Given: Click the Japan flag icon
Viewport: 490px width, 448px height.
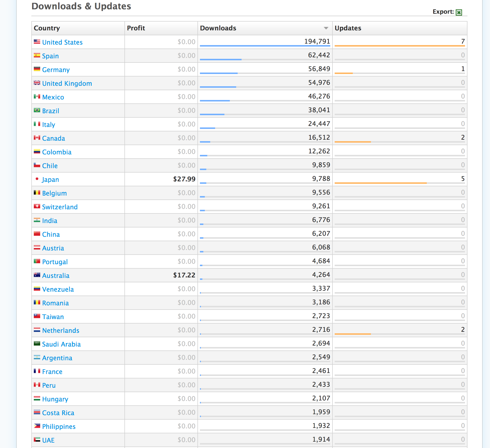Looking at the screenshot, I should pos(37,179).
